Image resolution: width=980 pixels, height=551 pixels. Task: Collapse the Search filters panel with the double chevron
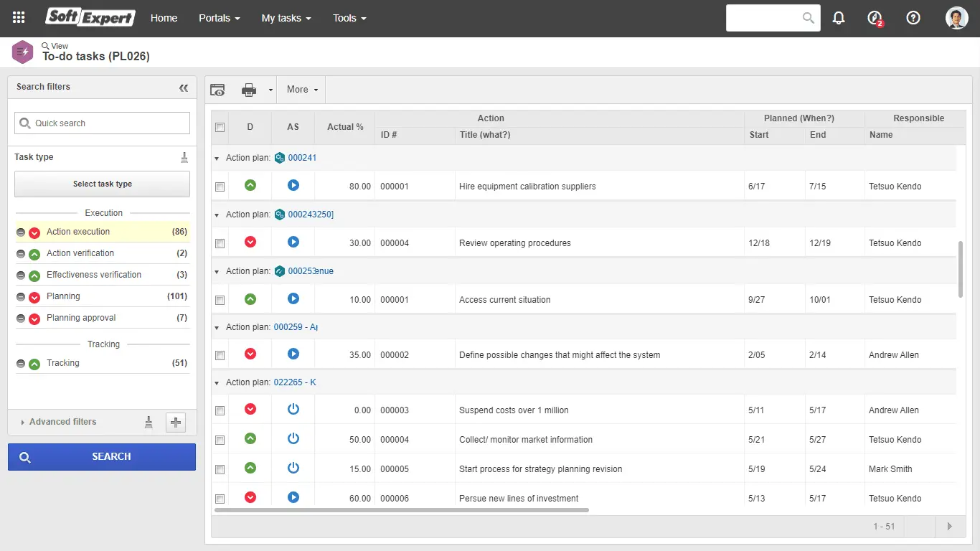pyautogui.click(x=184, y=87)
